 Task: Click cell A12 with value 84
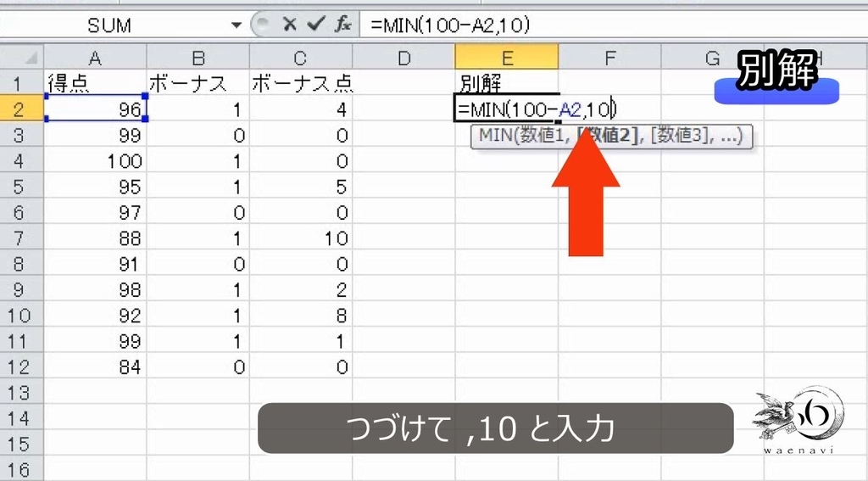pos(95,366)
